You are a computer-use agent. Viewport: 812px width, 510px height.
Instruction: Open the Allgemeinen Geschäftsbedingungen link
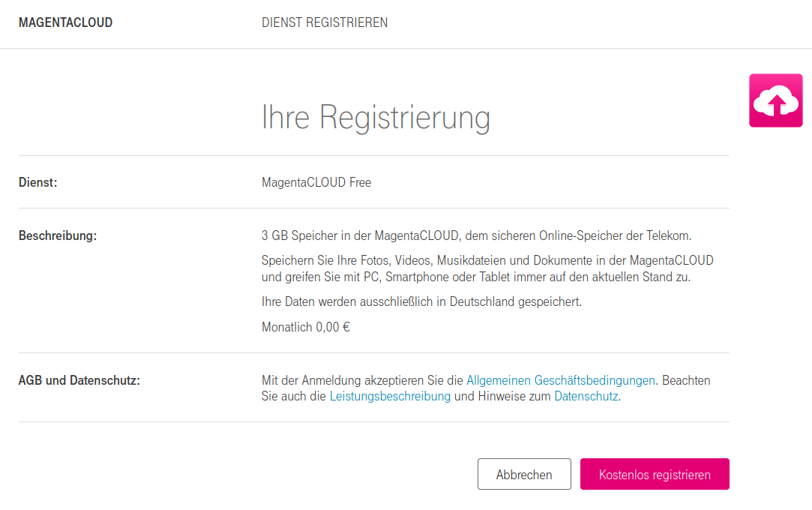click(x=560, y=380)
